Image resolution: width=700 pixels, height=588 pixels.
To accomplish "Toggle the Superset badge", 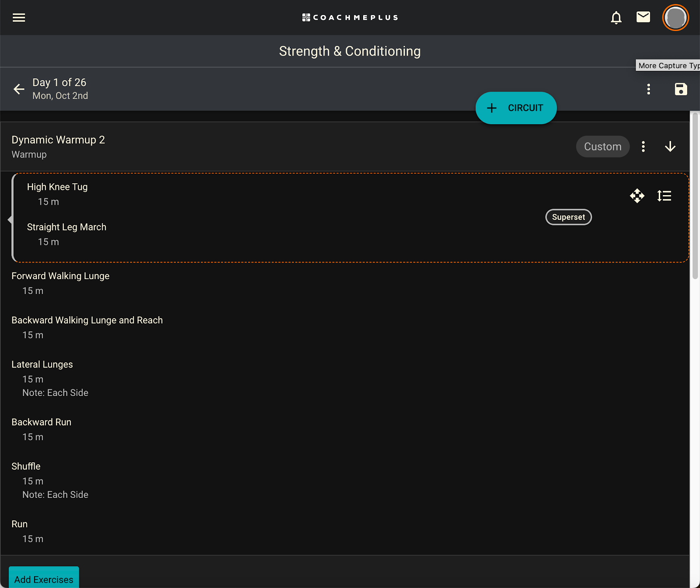I will click(x=568, y=217).
